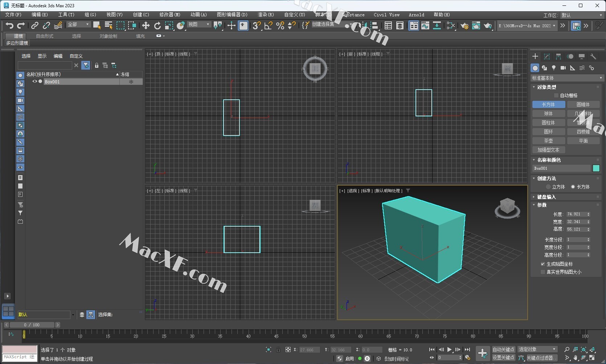Click the Redo arrow icon
The height and width of the screenshot is (364, 606).
coord(21,25)
